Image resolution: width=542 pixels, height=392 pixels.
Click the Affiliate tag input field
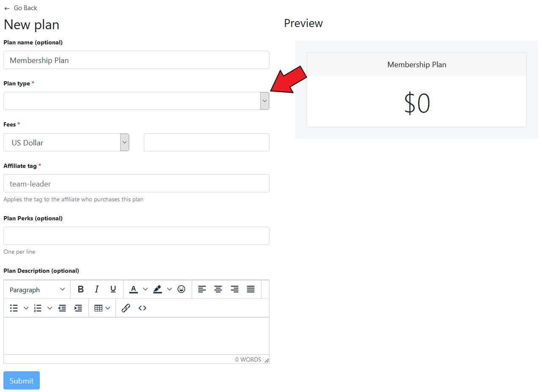click(136, 184)
